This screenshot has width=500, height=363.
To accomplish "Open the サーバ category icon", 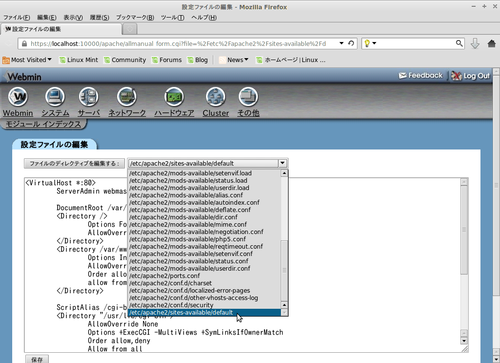I will (89, 97).
